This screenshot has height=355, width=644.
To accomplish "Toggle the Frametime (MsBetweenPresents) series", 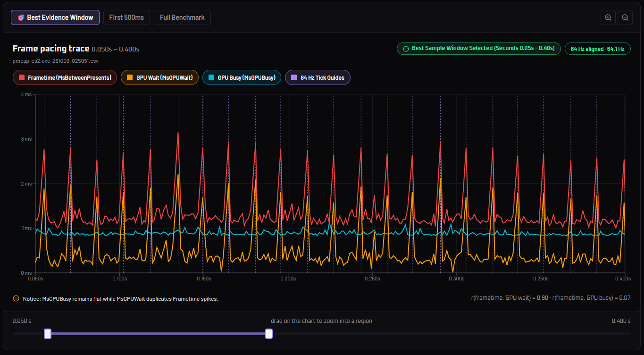I will (65, 77).
